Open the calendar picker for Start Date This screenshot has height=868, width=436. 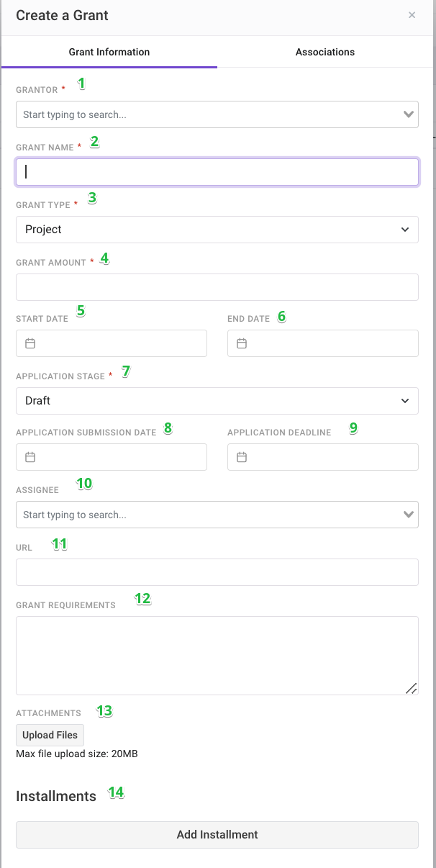tap(29, 343)
